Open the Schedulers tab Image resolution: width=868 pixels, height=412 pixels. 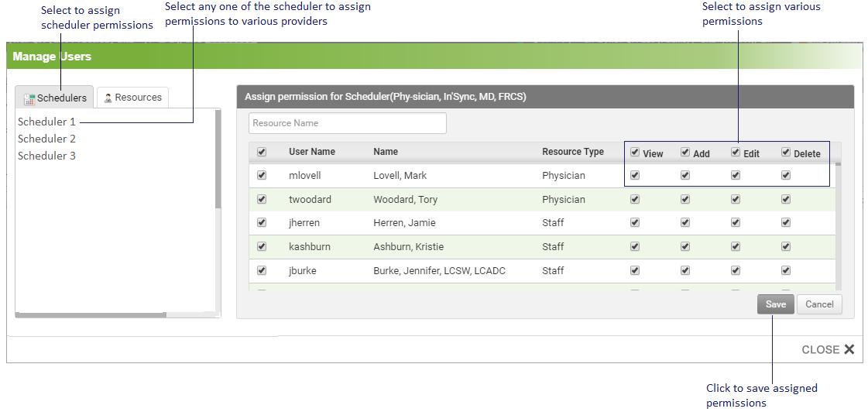tap(55, 98)
